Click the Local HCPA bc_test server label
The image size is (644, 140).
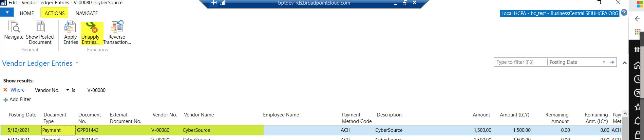(x=559, y=13)
